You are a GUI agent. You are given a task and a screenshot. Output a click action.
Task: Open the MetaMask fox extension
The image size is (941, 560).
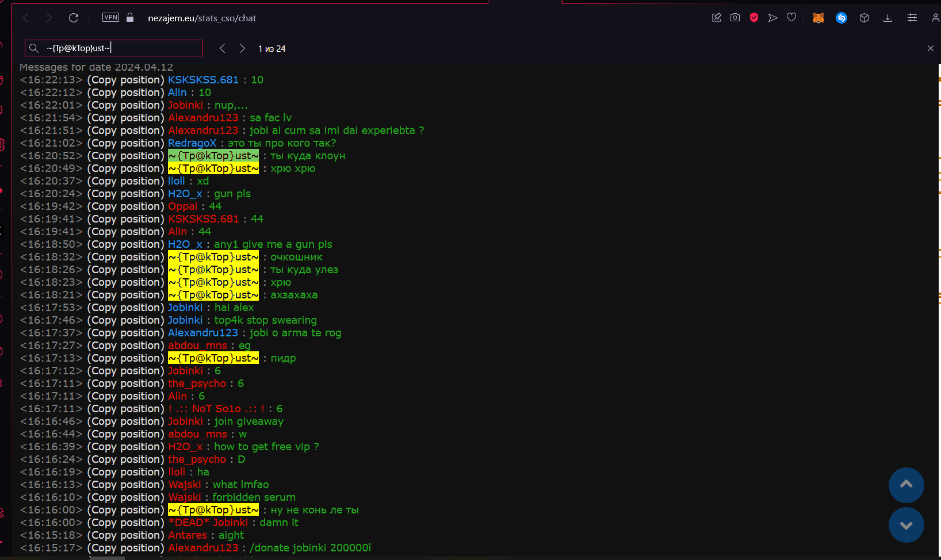pyautogui.click(x=818, y=18)
